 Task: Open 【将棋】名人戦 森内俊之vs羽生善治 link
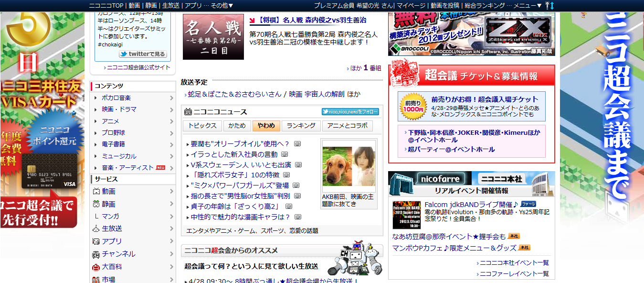tap(313, 20)
